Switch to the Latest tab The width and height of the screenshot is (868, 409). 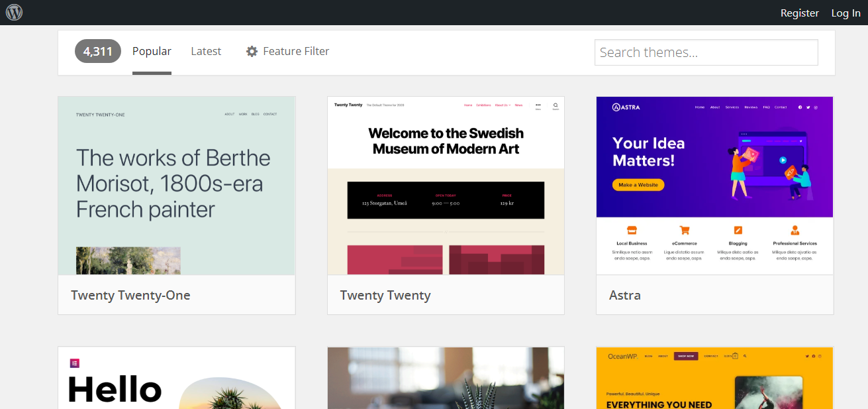206,51
